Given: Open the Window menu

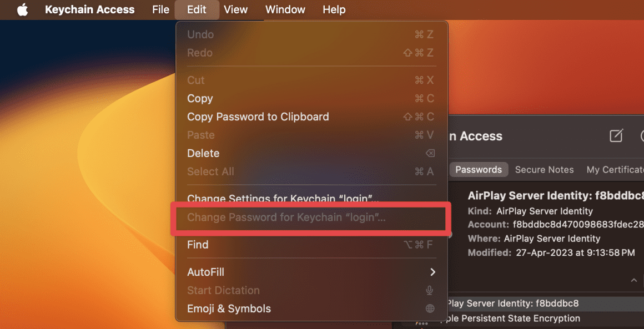Looking at the screenshot, I should [x=285, y=9].
